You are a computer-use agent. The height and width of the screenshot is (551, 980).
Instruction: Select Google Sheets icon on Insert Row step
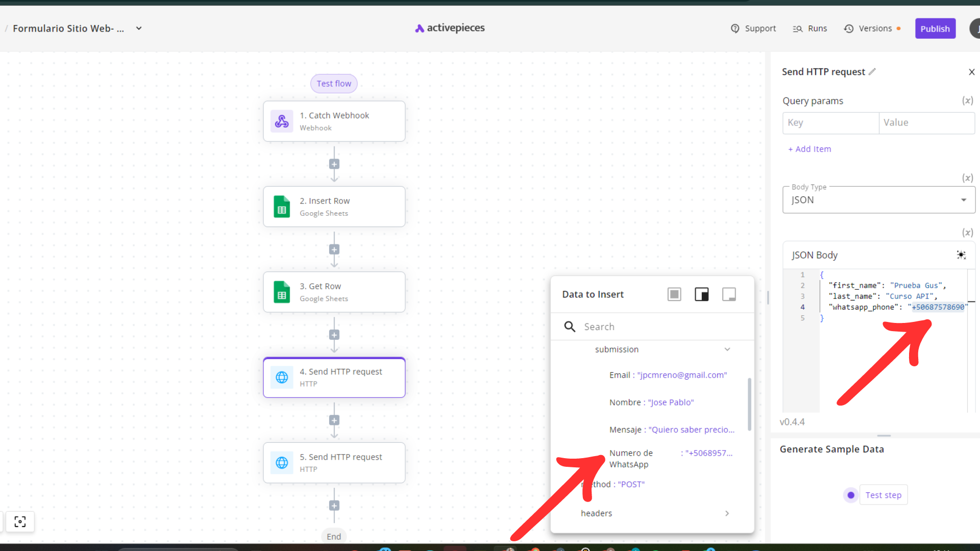282,207
